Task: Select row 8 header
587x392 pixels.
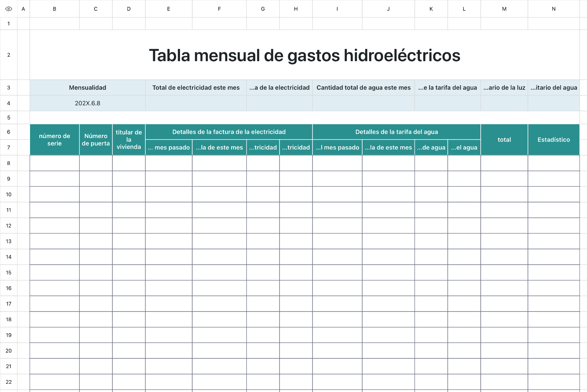Action: pos(9,163)
